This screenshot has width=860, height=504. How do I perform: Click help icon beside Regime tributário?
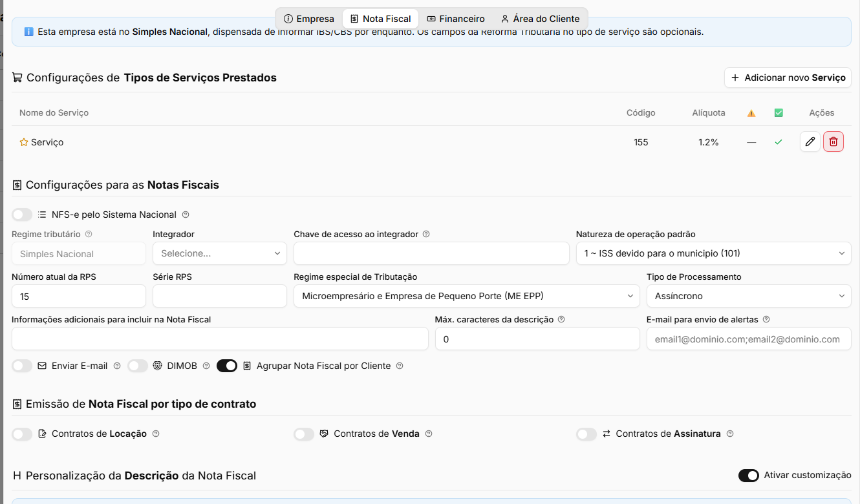(x=89, y=234)
